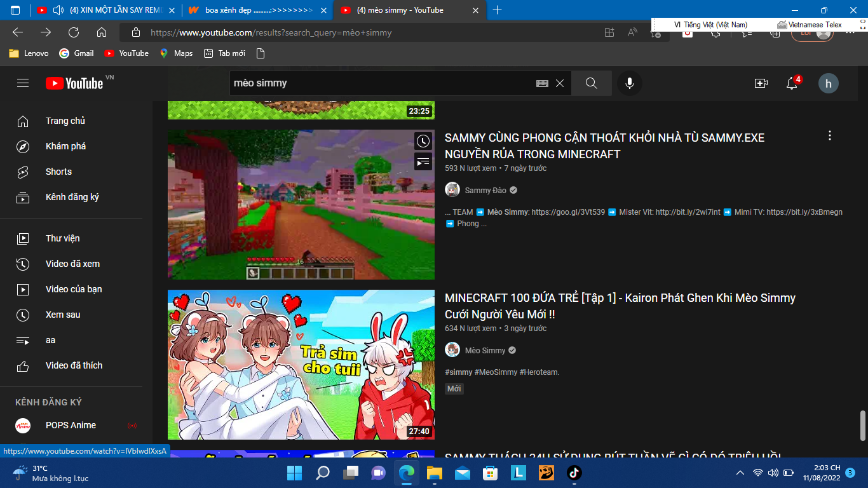Viewport: 868px width, 488px height.
Task: Click the search magnifier button
Action: pos(592,83)
